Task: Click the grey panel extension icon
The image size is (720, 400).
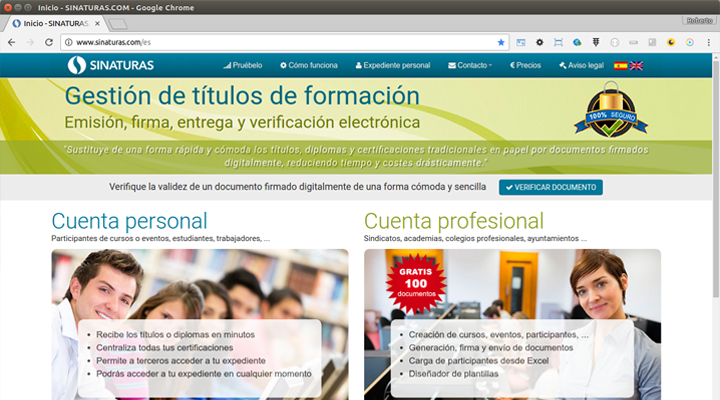Action: (652, 42)
